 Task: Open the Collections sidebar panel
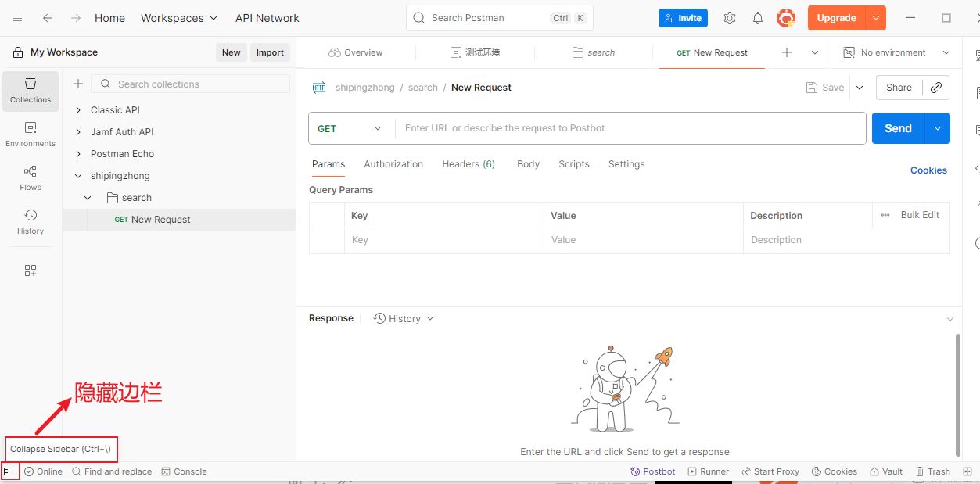31,91
